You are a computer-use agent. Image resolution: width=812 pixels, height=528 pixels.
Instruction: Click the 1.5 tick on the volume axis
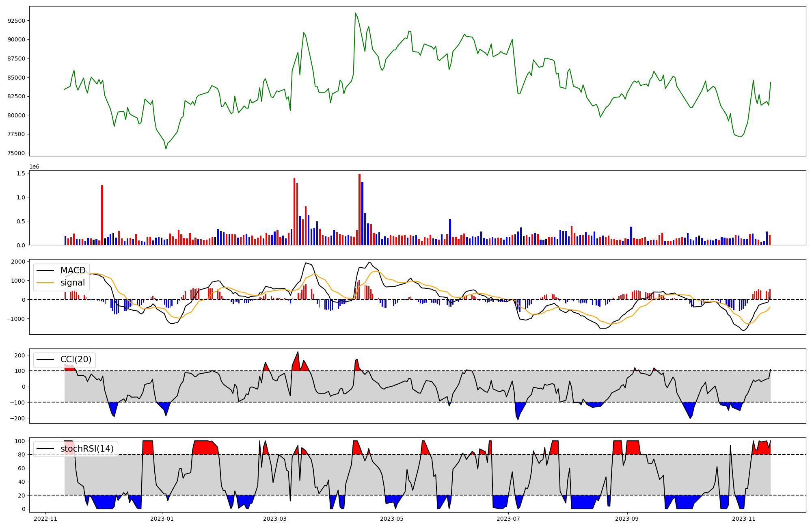coord(21,173)
